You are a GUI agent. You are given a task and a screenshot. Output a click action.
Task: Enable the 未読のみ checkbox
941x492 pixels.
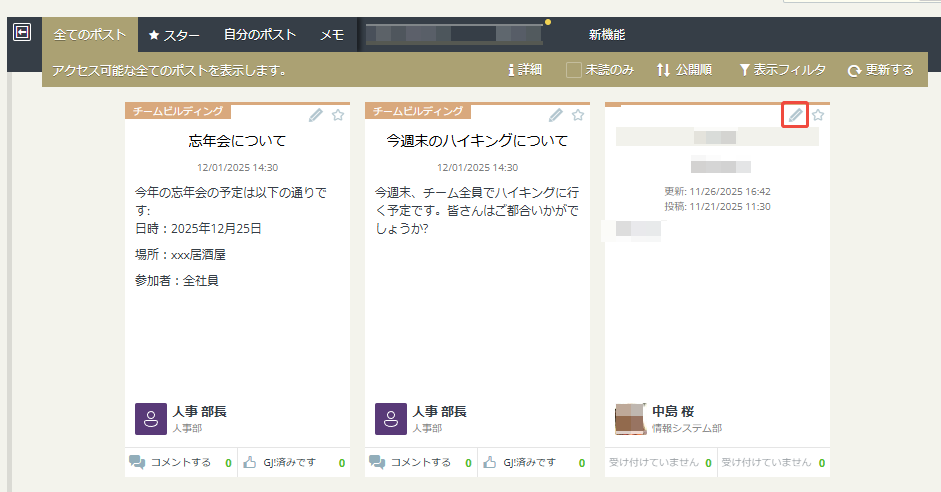(x=573, y=70)
